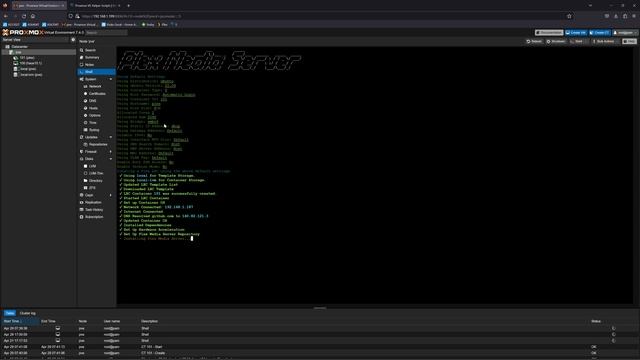Open the Bulk Actions dropdown
640x360 pixels.
tap(605, 41)
